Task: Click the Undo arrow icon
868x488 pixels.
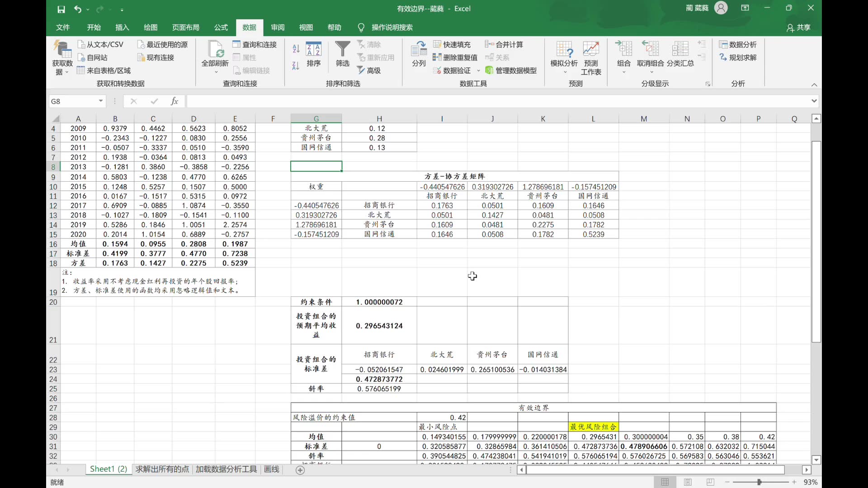Action: point(78,9)
